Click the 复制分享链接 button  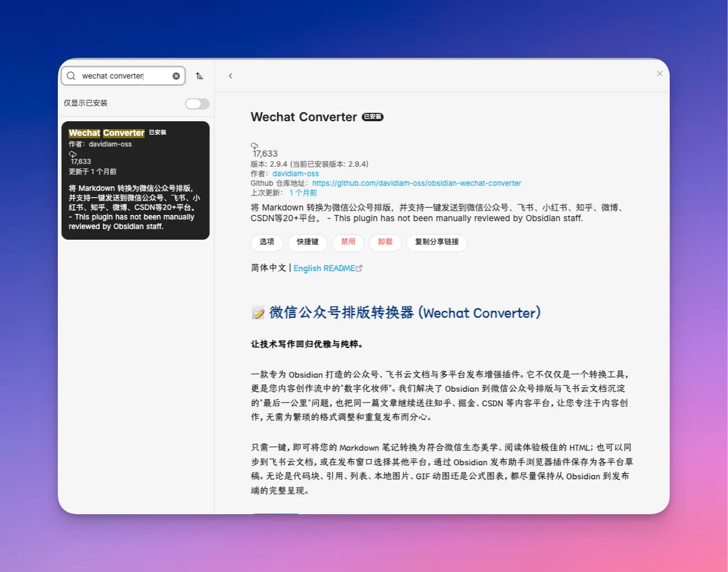pos(437,242)
